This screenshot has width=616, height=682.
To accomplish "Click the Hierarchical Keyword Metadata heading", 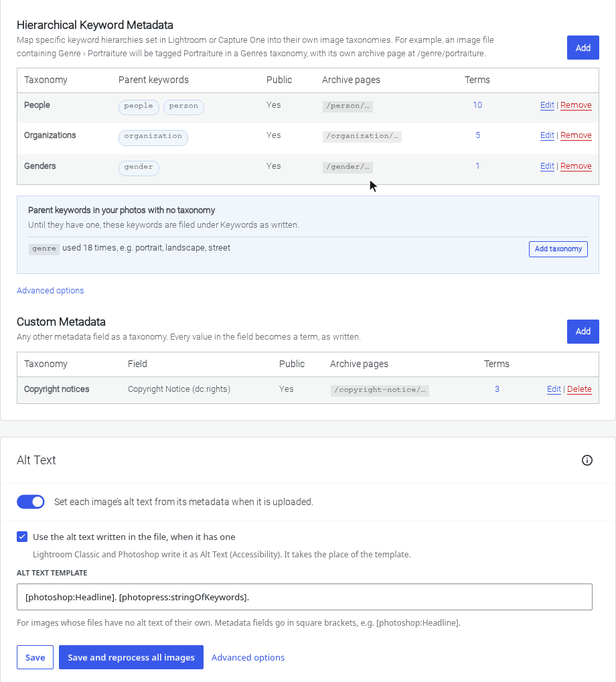I will pyautogui.click(x=95, y=25).
